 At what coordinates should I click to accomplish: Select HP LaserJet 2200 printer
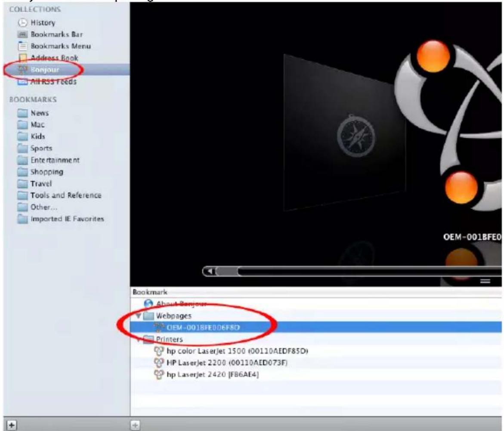316,363
